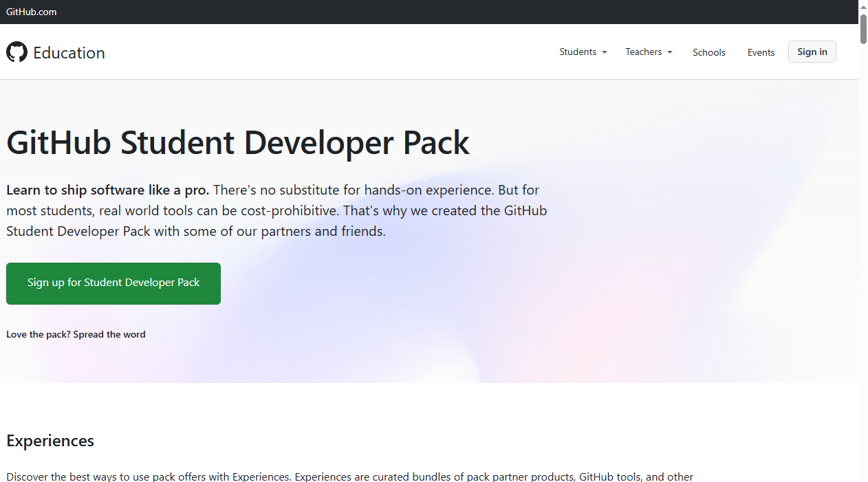Click the caret arrow beside Students
This screenshot has height=482, width=868.
point(605,52)
